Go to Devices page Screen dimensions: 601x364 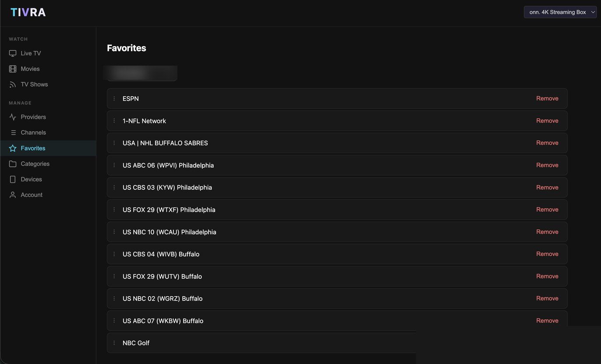pyautogui.click(x=48, y=179)
